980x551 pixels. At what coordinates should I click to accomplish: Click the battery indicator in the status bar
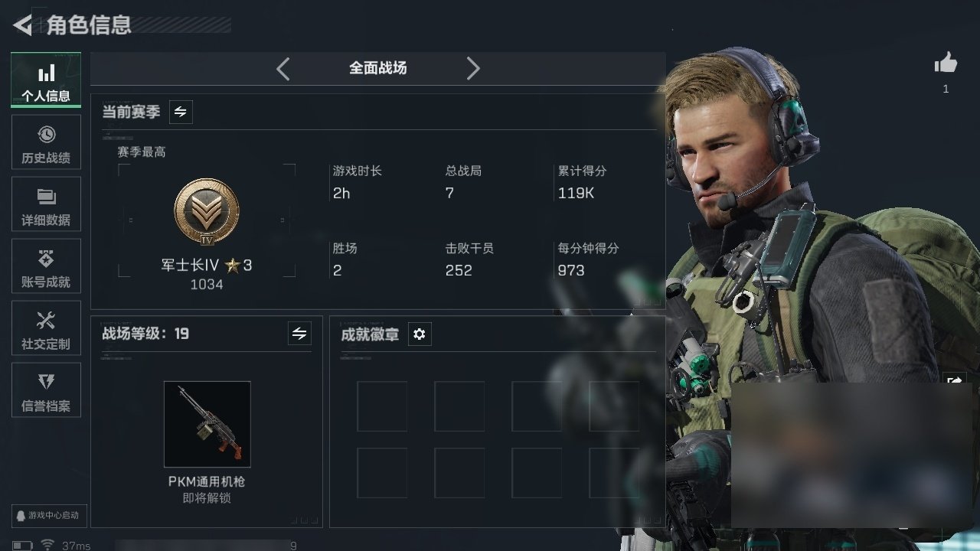point(22,546)
